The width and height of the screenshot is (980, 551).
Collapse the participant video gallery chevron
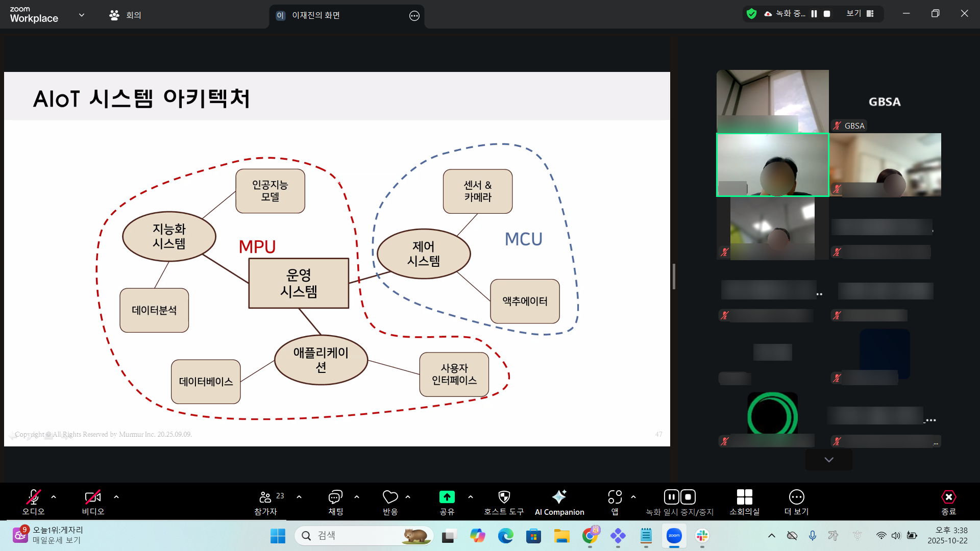(x=828, y=459)
